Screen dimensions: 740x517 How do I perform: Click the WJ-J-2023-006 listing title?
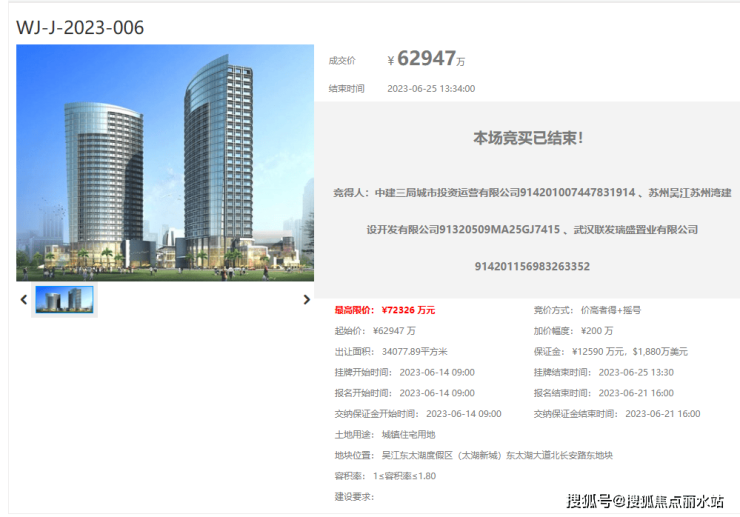(80, 27)
